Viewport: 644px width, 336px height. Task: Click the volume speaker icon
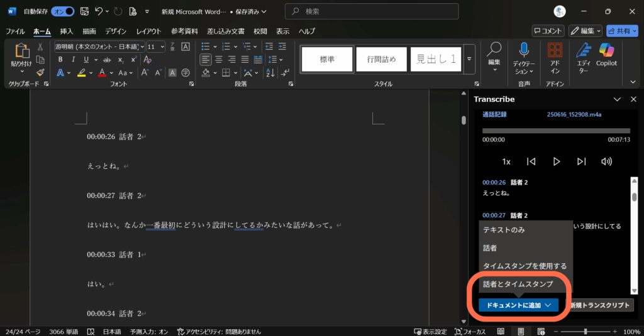click(607, 161)
